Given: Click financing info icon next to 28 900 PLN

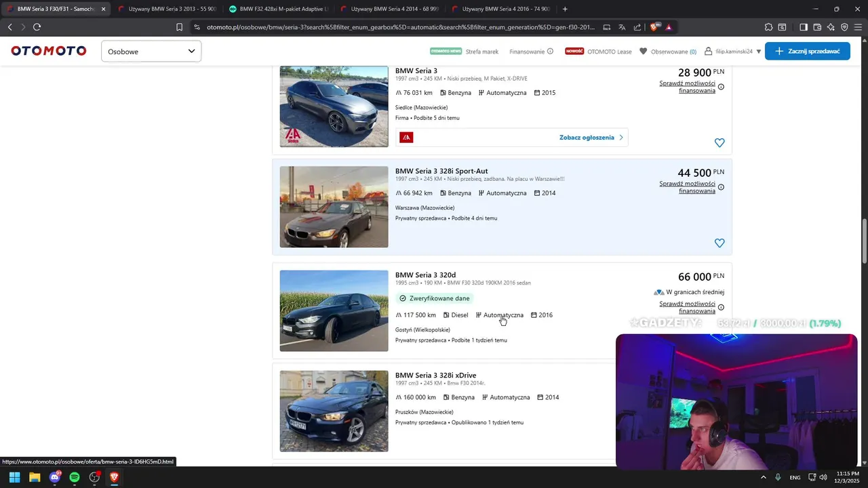Looking at the screenshot, I should coord(721,87).
